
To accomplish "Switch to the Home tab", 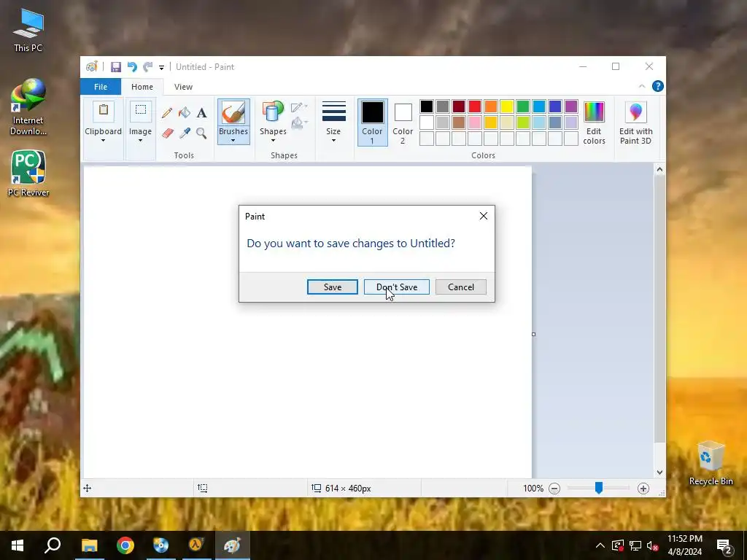I will 142,87.
